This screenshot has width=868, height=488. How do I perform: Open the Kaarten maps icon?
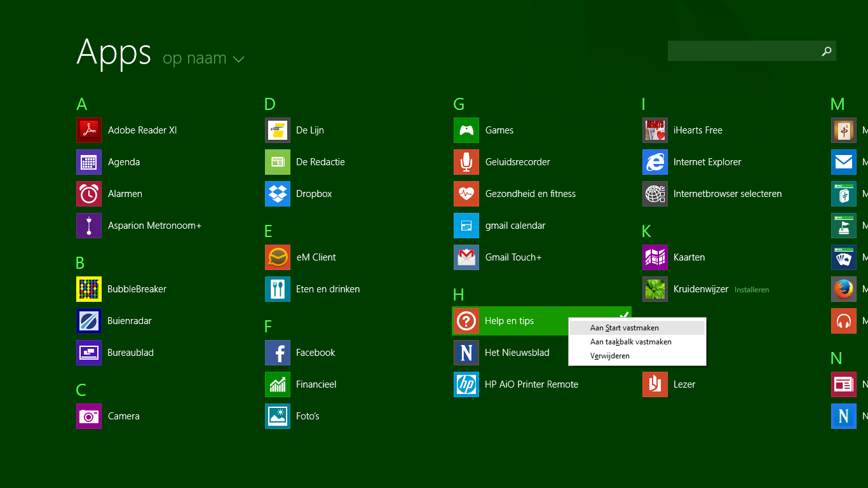[655, 257]
